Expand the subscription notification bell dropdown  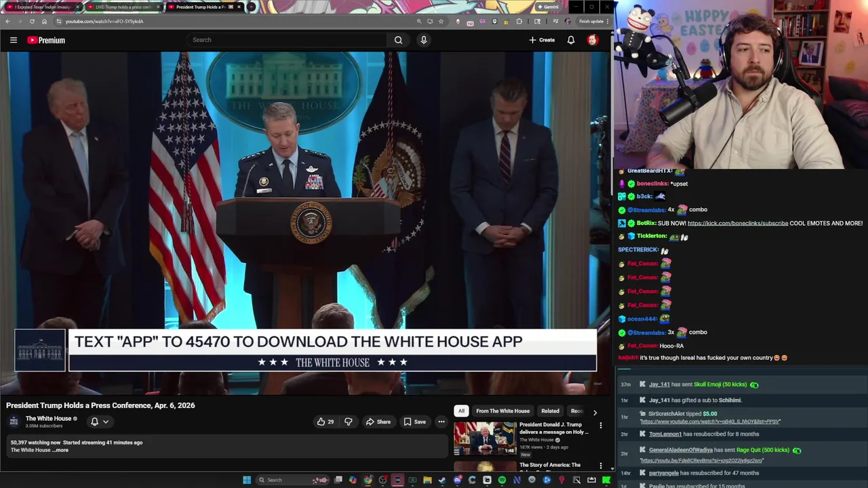(99, 422)
